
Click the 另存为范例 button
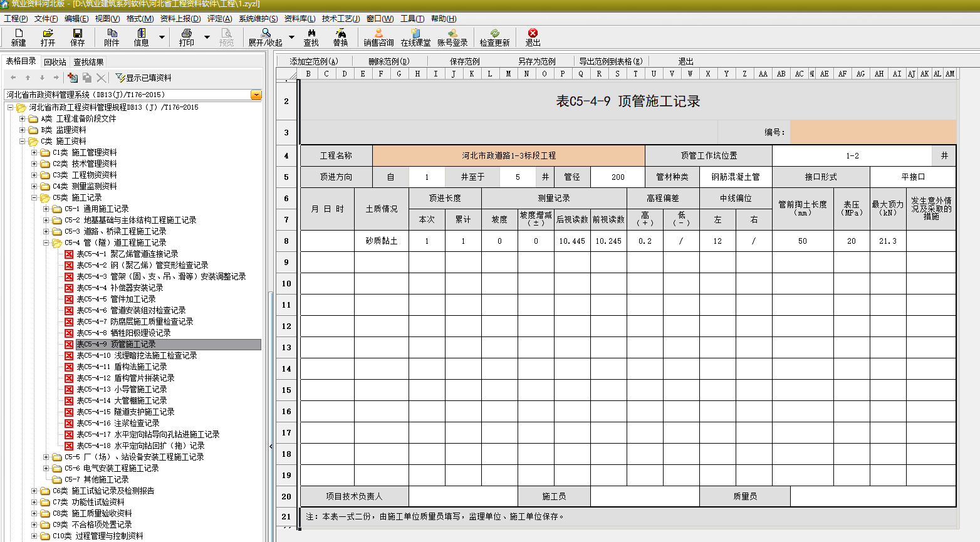(537, 61)
